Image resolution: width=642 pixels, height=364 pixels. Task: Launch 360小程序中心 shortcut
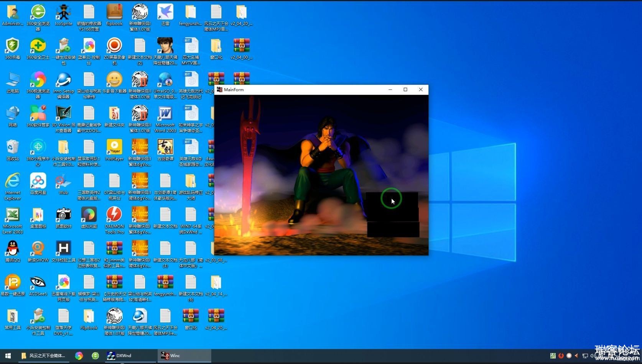38,153
